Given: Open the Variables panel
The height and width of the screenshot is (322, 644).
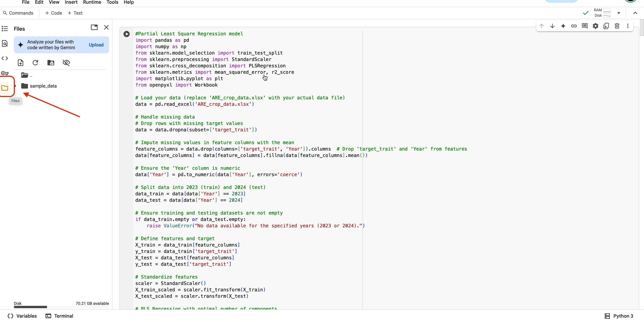Looking at the screenshot, I should pos(22,316).
